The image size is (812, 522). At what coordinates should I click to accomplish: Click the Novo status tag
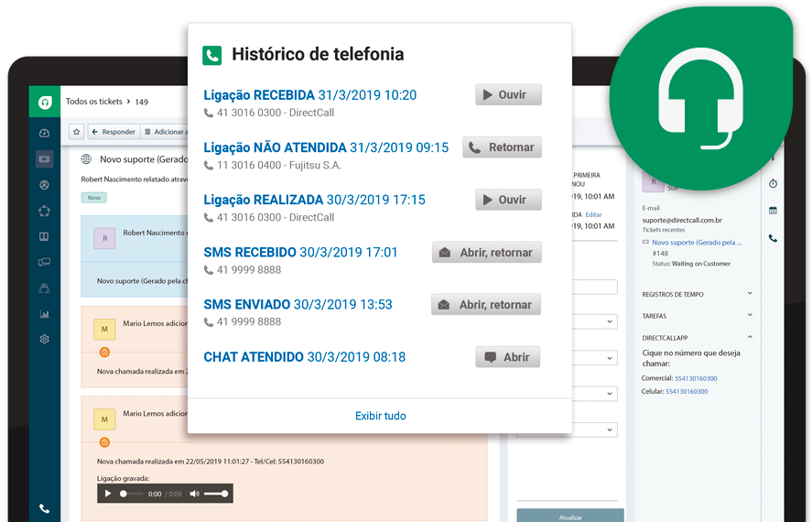coord(93,197)
